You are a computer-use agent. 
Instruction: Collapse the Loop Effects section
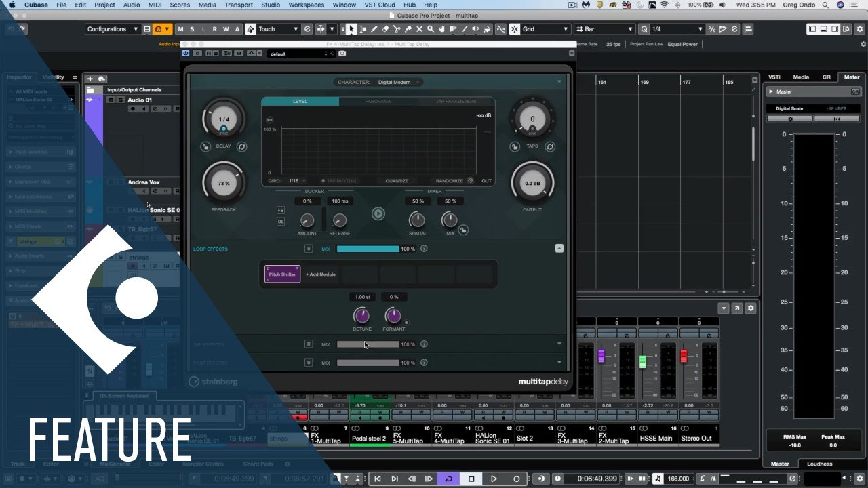click(x=559, y=249)
